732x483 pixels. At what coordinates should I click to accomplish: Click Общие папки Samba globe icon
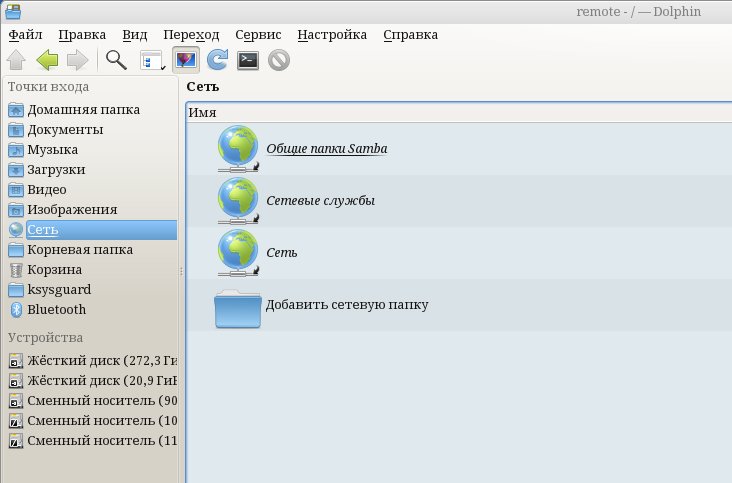point(238,149)
